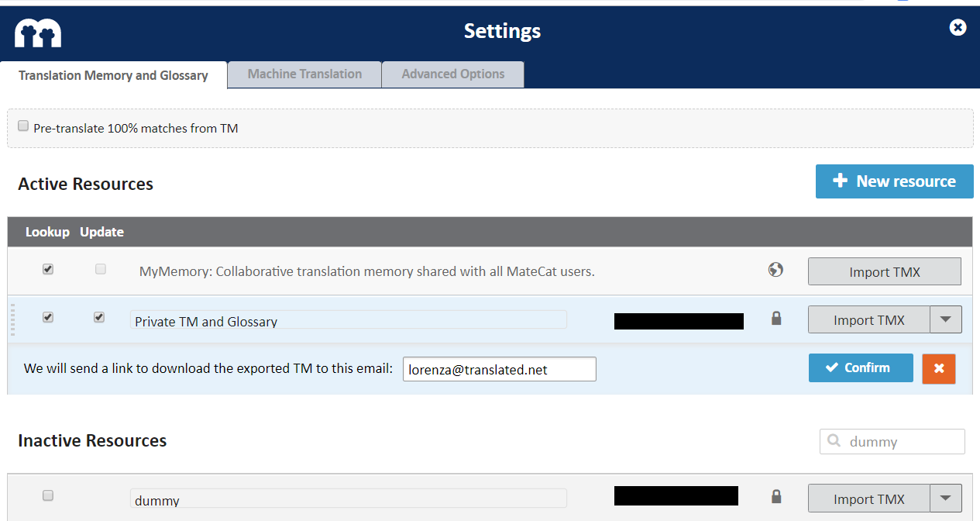
Task: Expand the dummy resource Import TMX dropdown
Action: (x=945, y=499)
